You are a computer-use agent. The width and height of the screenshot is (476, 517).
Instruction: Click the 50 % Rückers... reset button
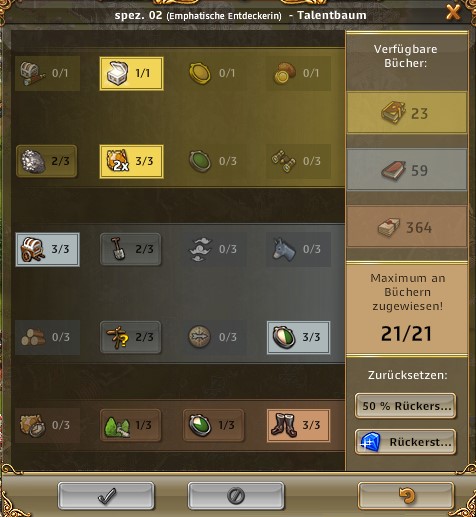click(405, 406)
